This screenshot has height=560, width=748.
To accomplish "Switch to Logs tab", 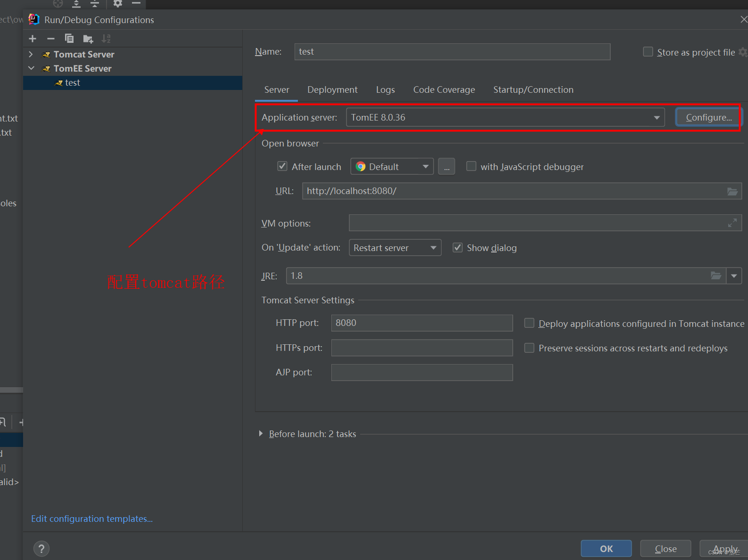I will [x=386, y=89].
